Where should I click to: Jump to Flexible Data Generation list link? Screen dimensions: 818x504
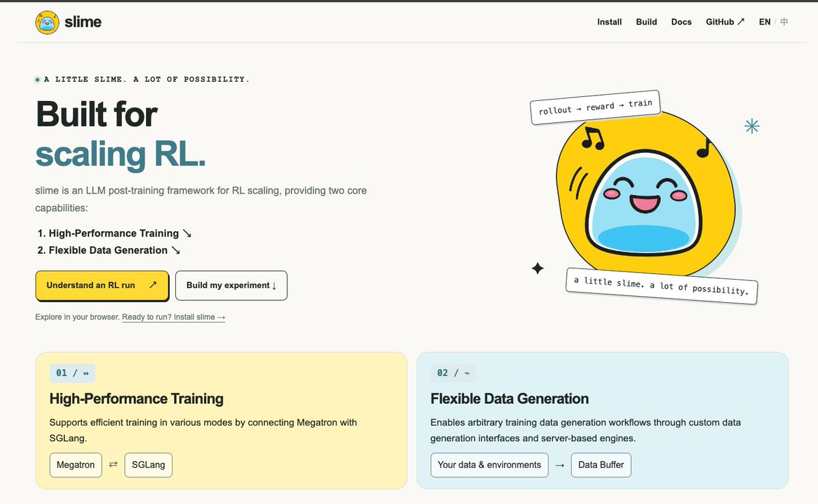(108, 250)
